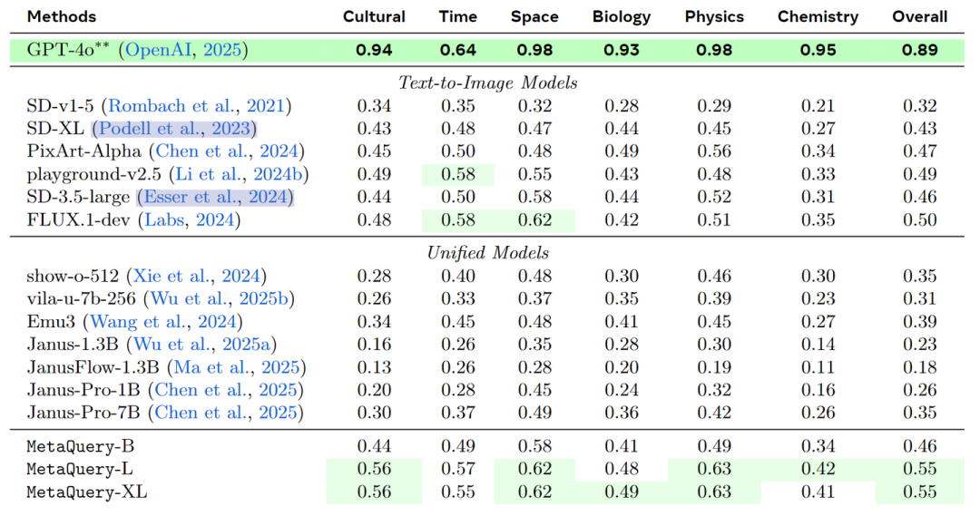
Task: Open the Wu et al., 2025a Janus-1.3B citation
Action: 201,345
